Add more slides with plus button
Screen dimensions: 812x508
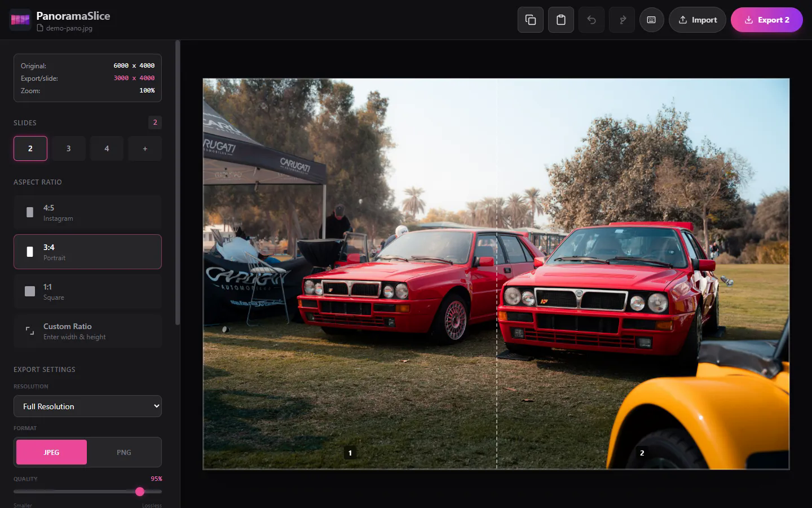pos(145,148)
